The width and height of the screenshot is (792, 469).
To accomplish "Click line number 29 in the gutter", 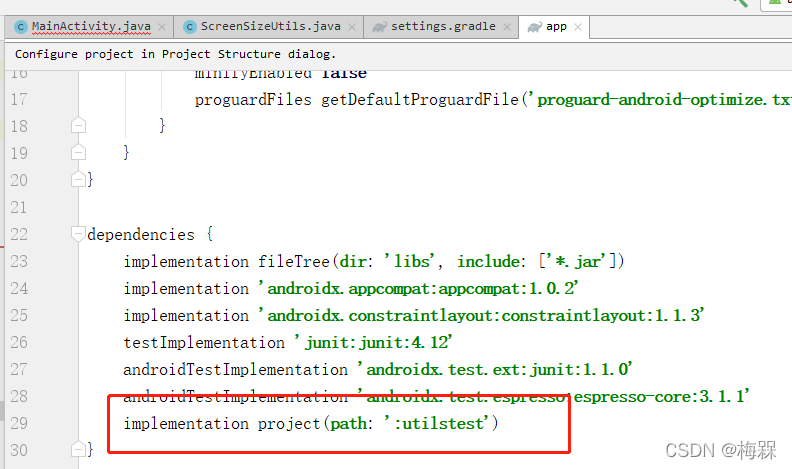I will coord(19,423).
